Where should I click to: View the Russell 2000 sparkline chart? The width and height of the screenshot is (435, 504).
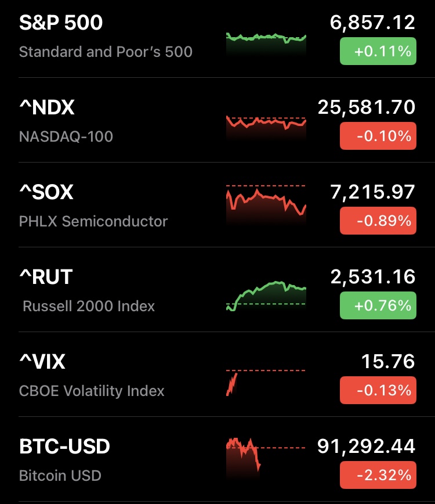point(266,295)
